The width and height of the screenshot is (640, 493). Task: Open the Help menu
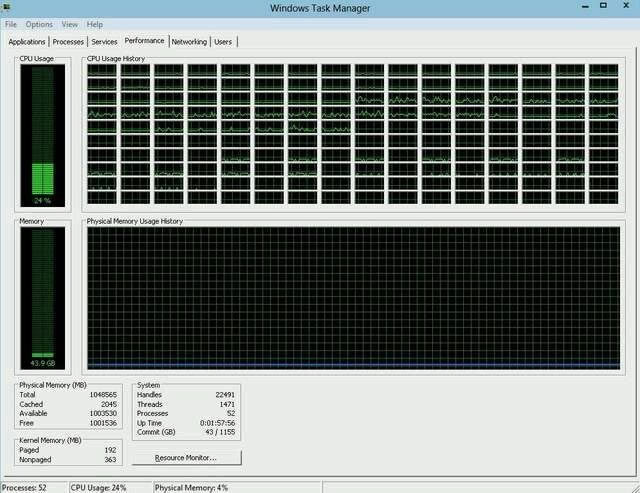pyautogui.click(x=95, y=24)
